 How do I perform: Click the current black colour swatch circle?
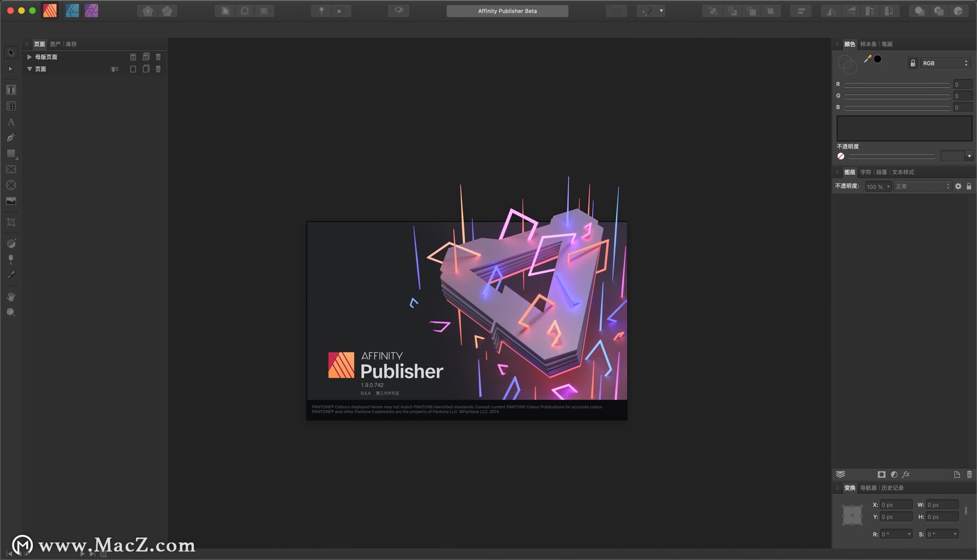877,59
